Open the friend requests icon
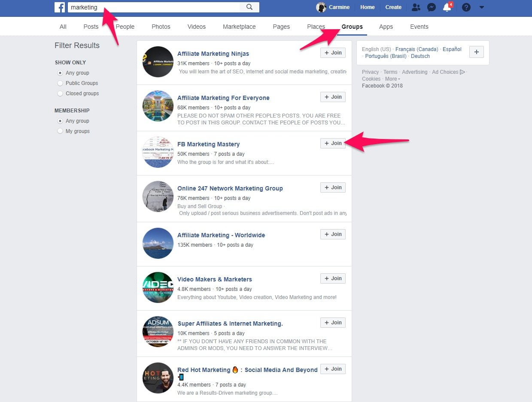 coord(416,7)
